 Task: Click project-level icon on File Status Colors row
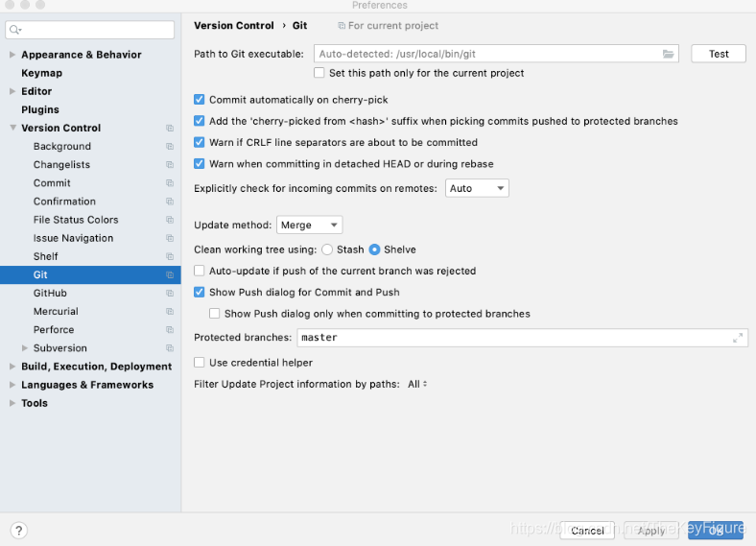tap(170, 220)
